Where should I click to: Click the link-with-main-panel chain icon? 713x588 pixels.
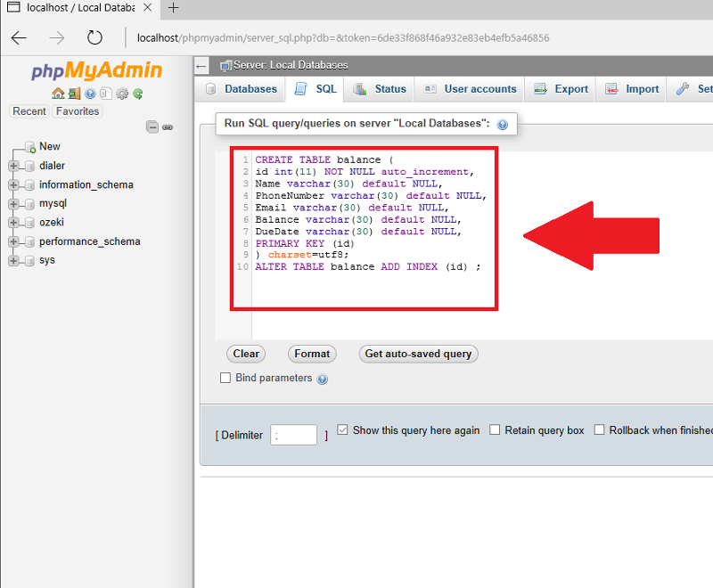tap(168, 127)
